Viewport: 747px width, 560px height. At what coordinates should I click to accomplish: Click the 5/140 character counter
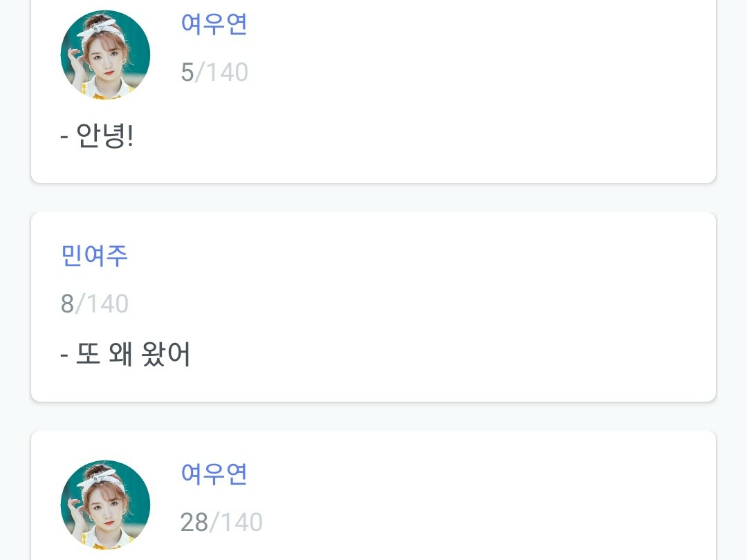coord(214,73)
